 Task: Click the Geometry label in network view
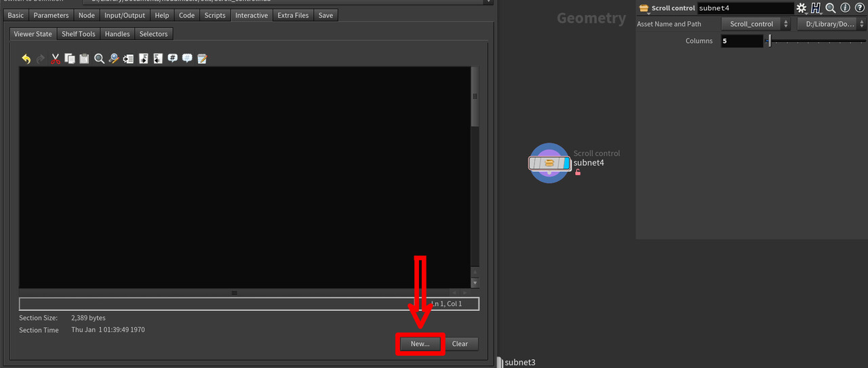coord(591,19)
